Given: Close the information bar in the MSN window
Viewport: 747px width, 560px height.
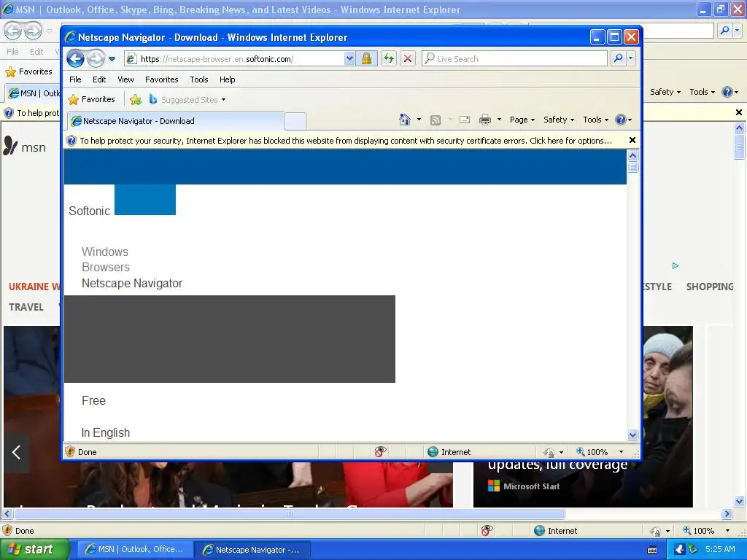Looking at the screenshot, I should point(738,112).
